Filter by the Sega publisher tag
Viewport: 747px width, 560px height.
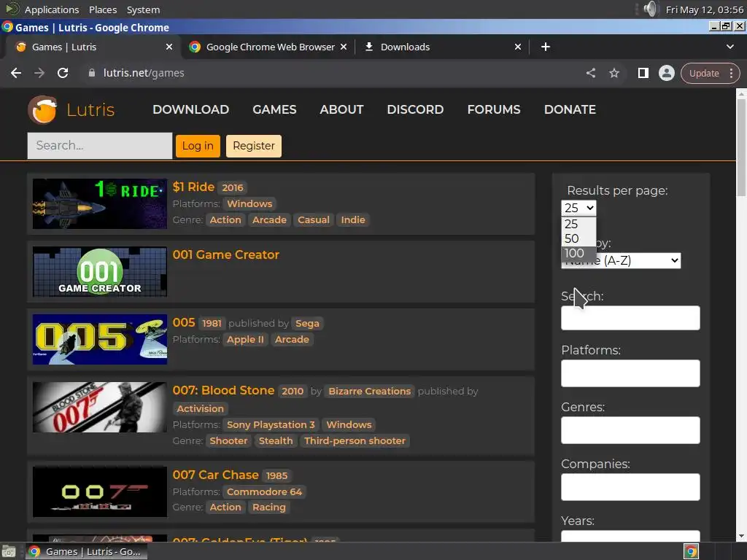tap(307, 323)
